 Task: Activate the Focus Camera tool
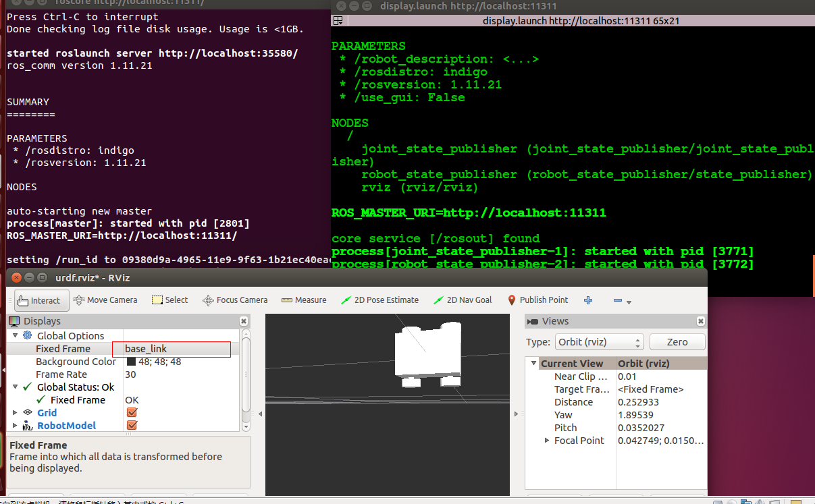point(236,300)
